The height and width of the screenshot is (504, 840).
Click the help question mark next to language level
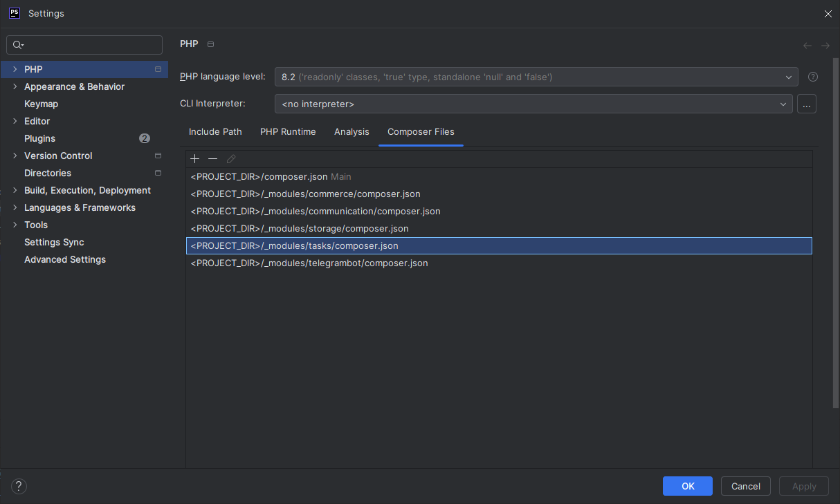(813, 77)
